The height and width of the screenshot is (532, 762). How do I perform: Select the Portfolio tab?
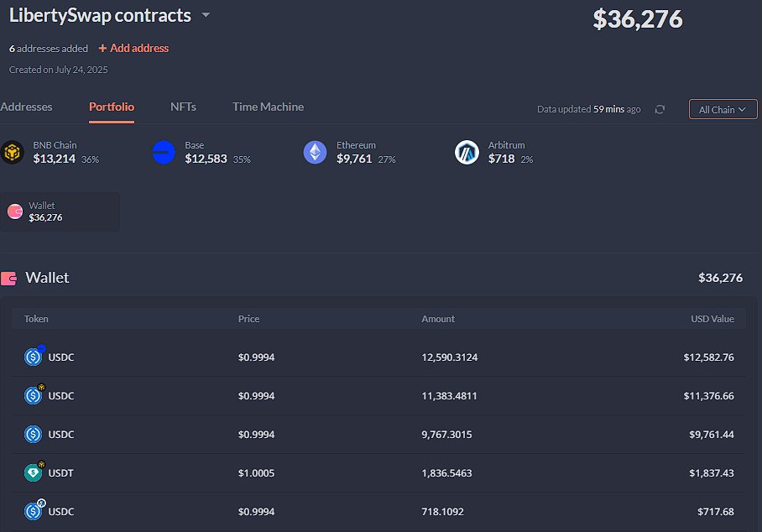[x=112, y=107]
